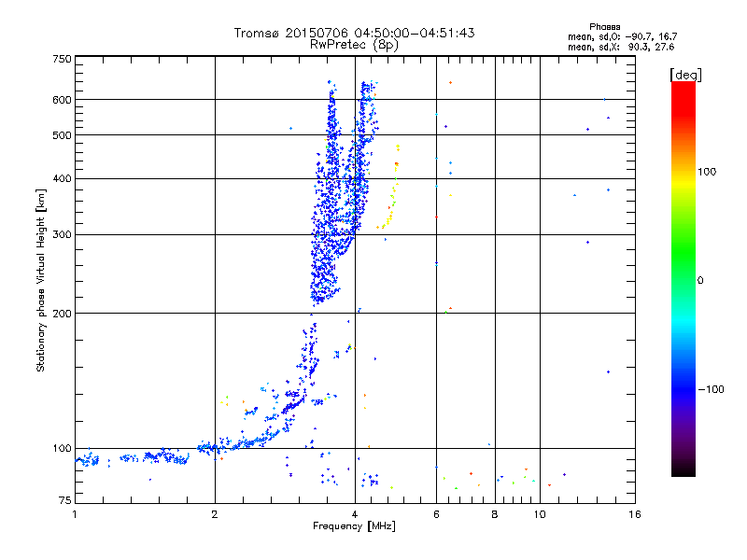
Task: Click the '[deg]' colorbar unit label
Action: click(x=685, y=75)
